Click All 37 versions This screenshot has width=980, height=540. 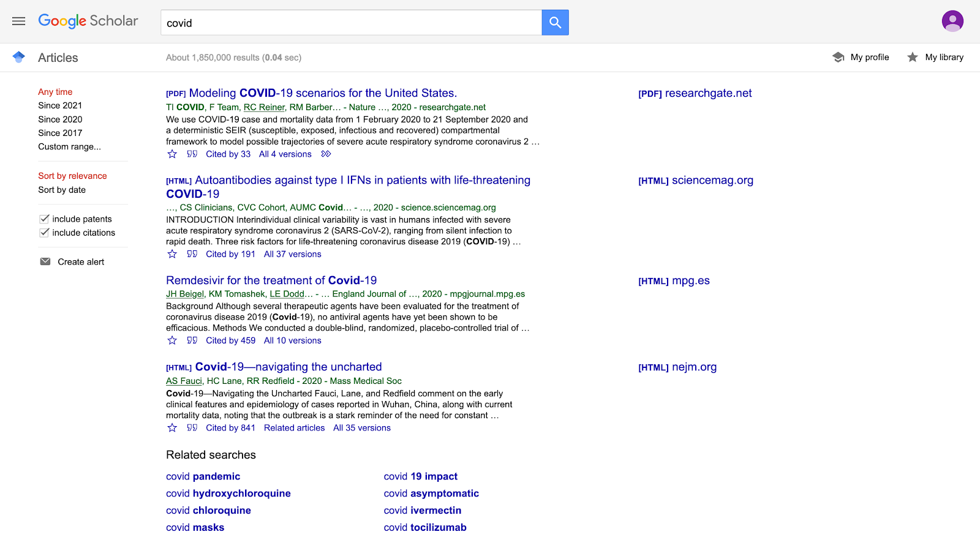coord(293,254)
